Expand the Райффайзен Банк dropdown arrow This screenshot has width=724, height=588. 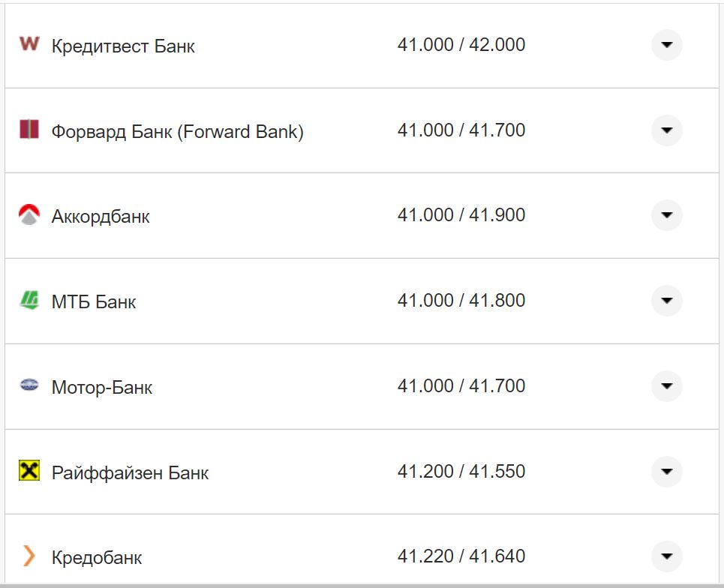pyautogui.click(x=666, y=472)
